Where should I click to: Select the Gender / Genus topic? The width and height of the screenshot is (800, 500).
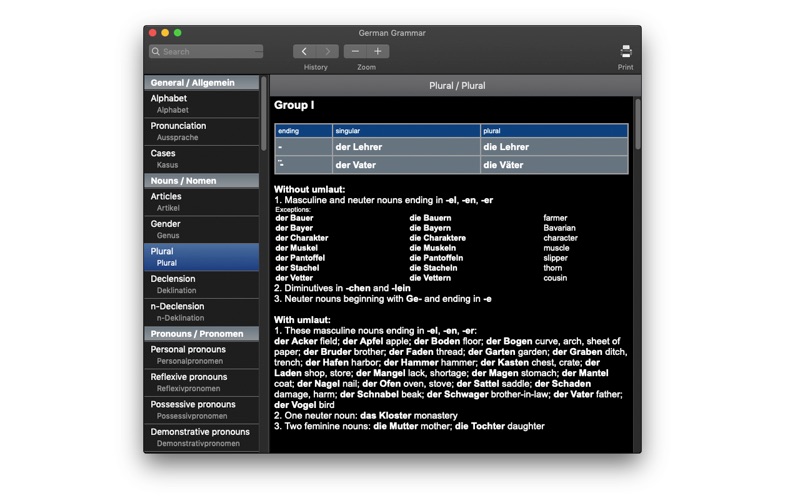pyautogui.click(x=202, y=229)
